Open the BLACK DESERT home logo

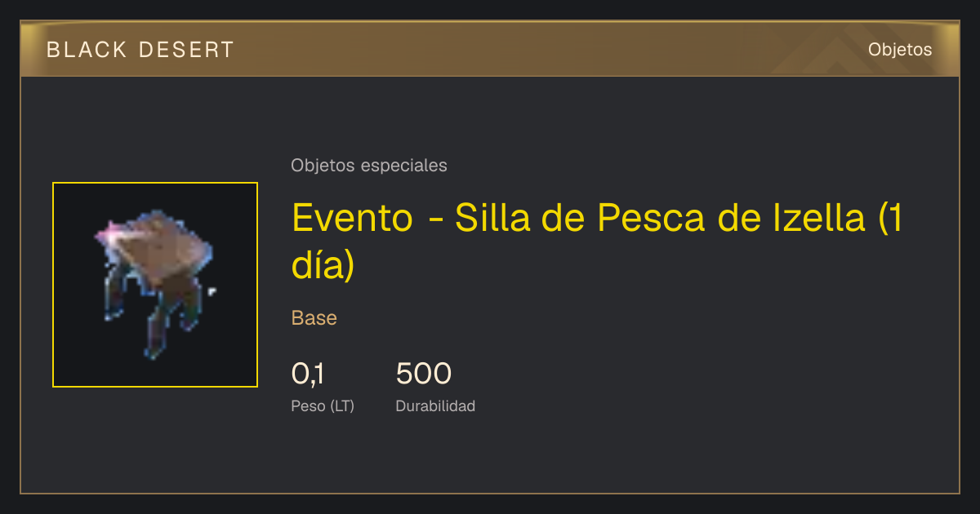tap(140, 50)
